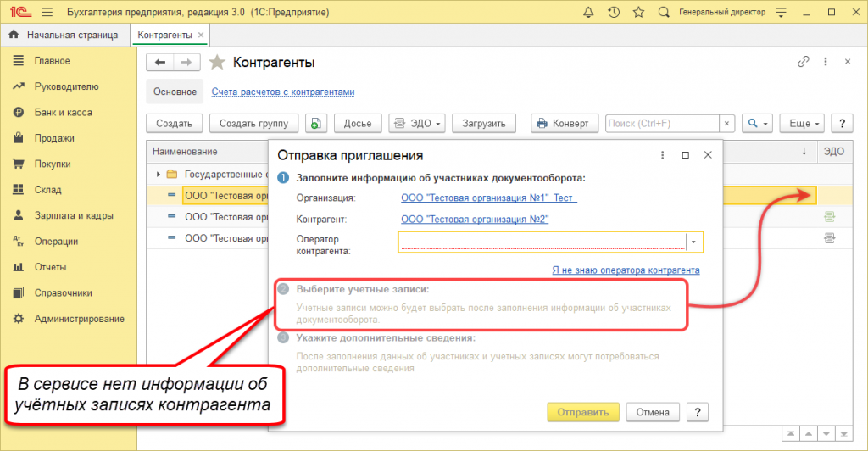Screen dimensions: 868x451
Task: Expand Государственные folder row
Action: point(159,175)
